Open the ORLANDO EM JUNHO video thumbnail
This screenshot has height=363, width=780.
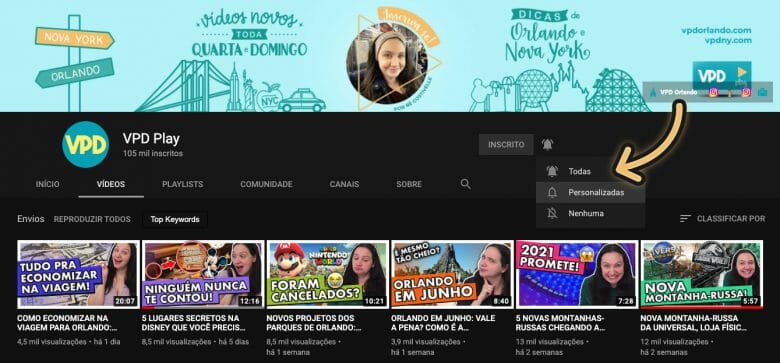pos(452,274)
